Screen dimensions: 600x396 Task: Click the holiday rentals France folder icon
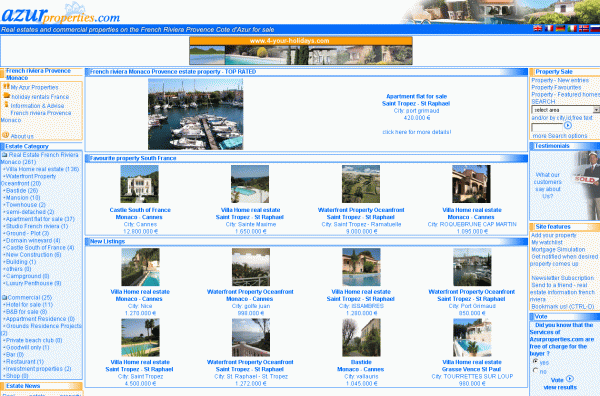[x=7, y=96]
